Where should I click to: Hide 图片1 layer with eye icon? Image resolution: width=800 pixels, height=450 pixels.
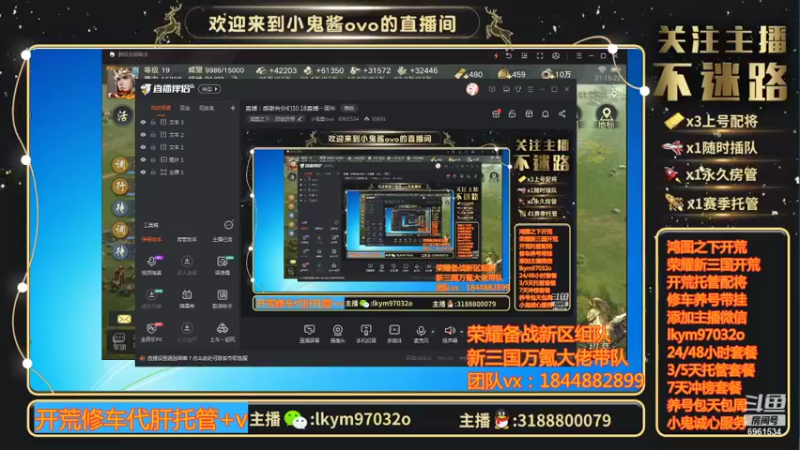pos(143,160)
